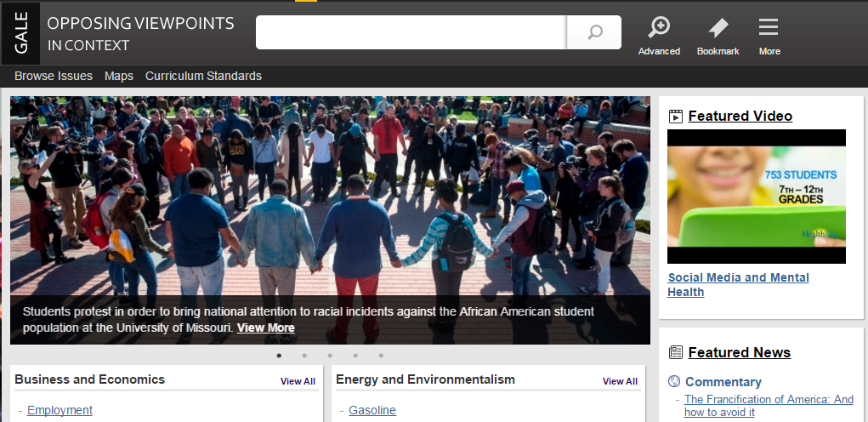Open the Browse Issues menu
Image resolution: width=868 pixels, height=422 pixels.
tap(54, 76)
